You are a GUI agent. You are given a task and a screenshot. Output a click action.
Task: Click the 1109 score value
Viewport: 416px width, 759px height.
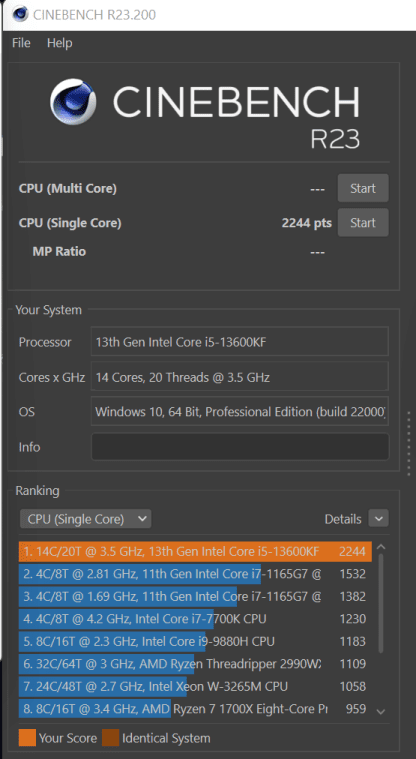[353, 664]
